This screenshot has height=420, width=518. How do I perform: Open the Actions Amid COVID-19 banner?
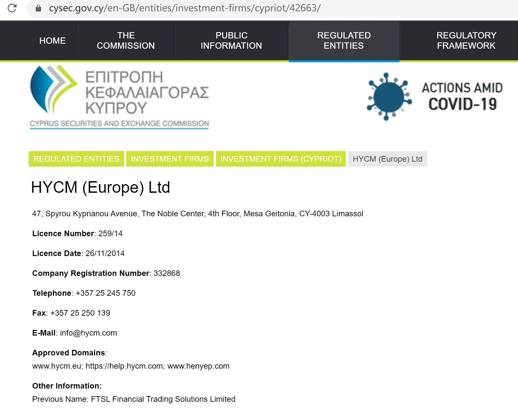pyautogui.click(x=435, y=97)
